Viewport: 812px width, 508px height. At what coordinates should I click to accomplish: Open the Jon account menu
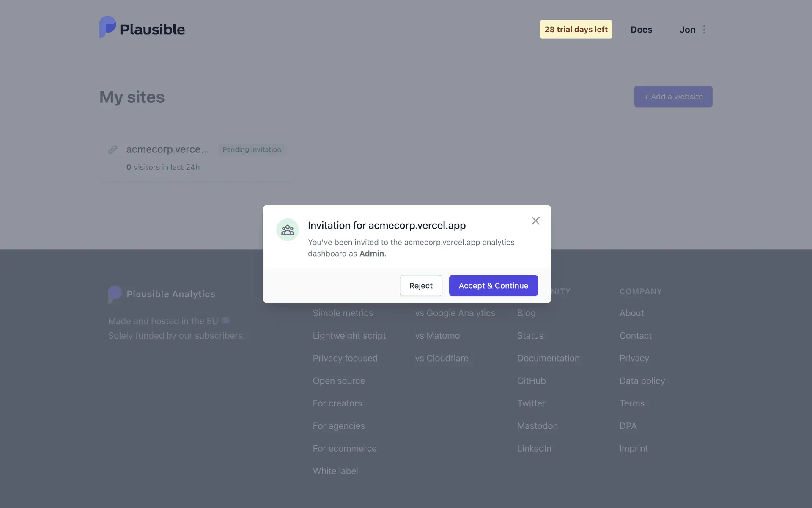(687, 30)
